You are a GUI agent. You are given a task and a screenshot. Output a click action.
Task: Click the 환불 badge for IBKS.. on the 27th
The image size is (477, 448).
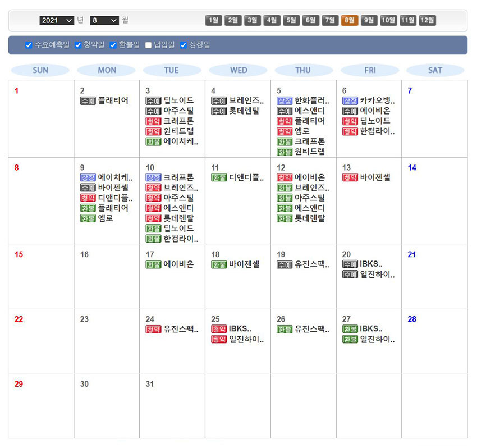[350, 329]
